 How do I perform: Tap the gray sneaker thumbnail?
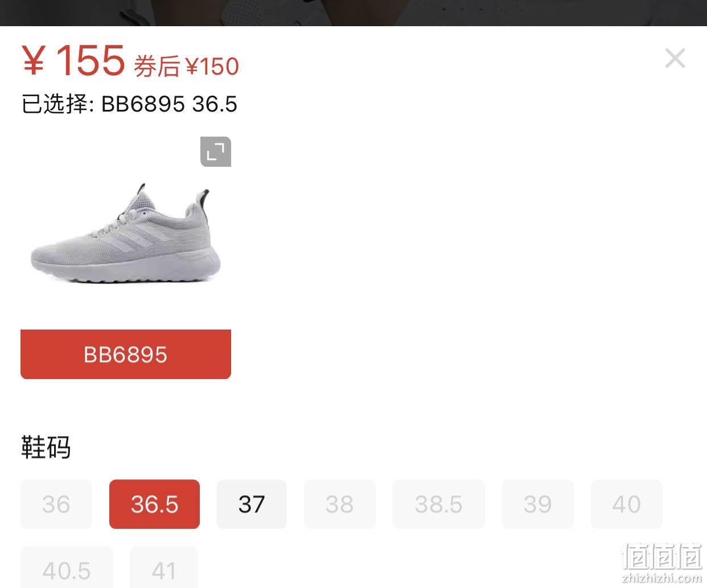coord(126,231)
